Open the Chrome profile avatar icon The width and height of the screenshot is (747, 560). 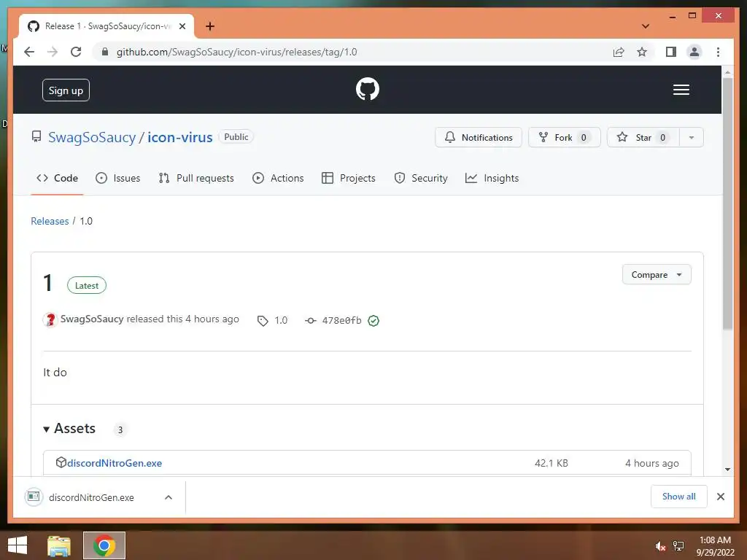(694, 52)
